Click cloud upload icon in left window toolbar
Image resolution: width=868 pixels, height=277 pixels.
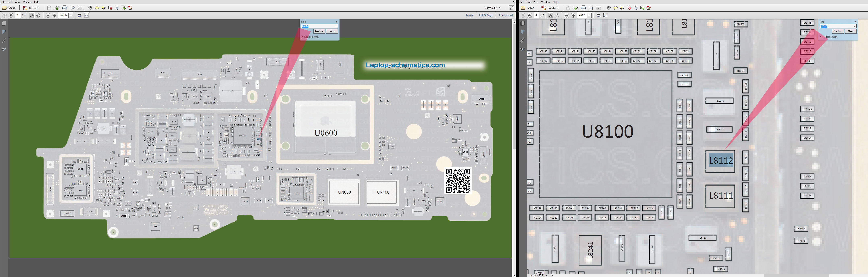coord(57,8)
